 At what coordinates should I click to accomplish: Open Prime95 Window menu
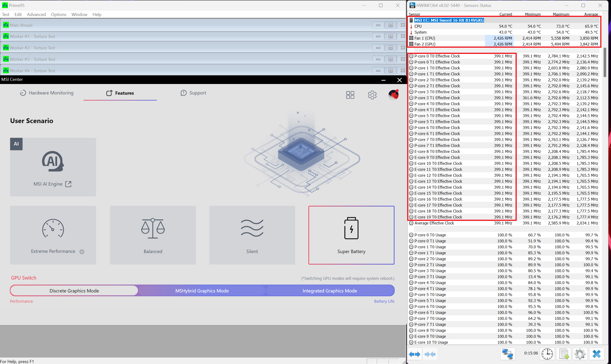click(79, 15)
